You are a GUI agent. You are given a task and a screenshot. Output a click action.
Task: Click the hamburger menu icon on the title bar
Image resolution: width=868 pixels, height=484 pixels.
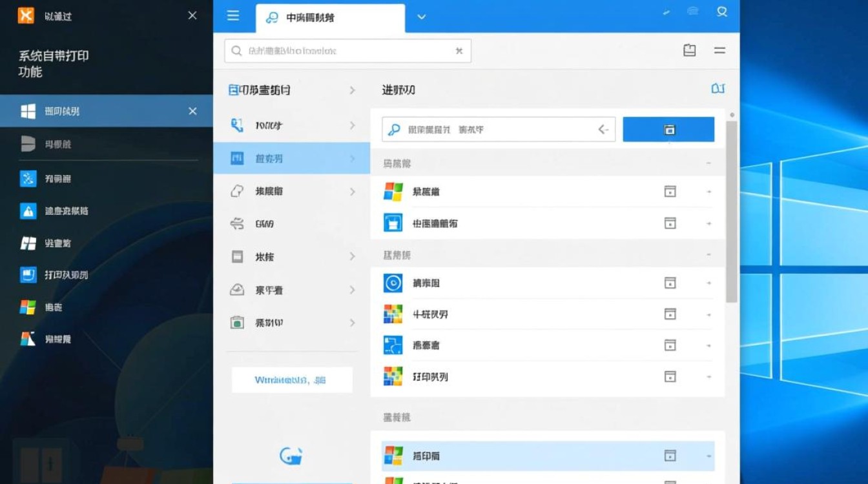pos(234,16)
